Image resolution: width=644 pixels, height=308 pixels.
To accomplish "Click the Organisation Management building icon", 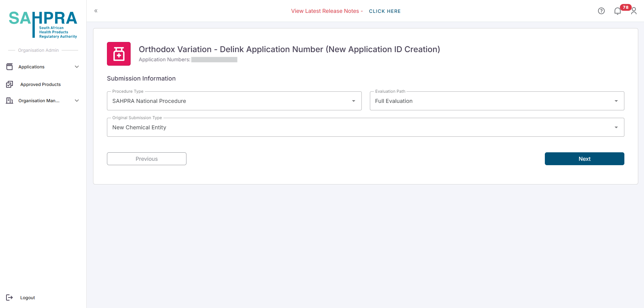I will click(x=9, y=101).
